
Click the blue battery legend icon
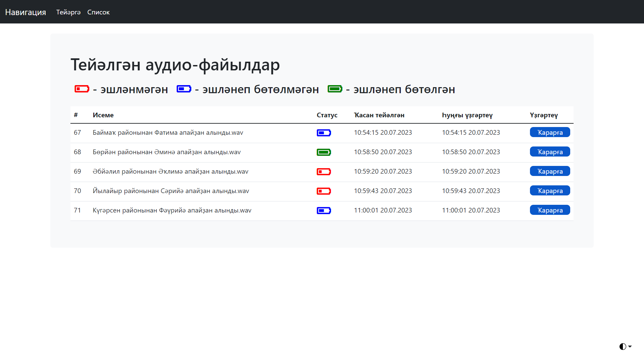[184, 89]
